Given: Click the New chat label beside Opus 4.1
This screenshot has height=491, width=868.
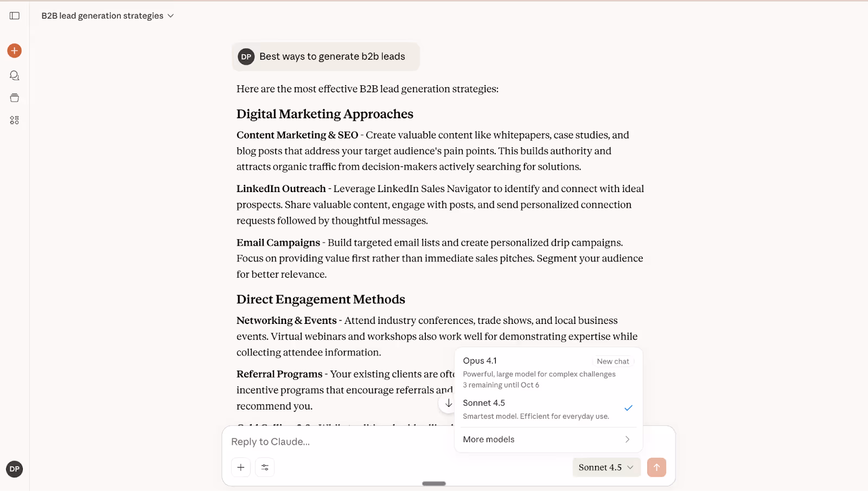Looking at the screenshot, I should (612, 361).
